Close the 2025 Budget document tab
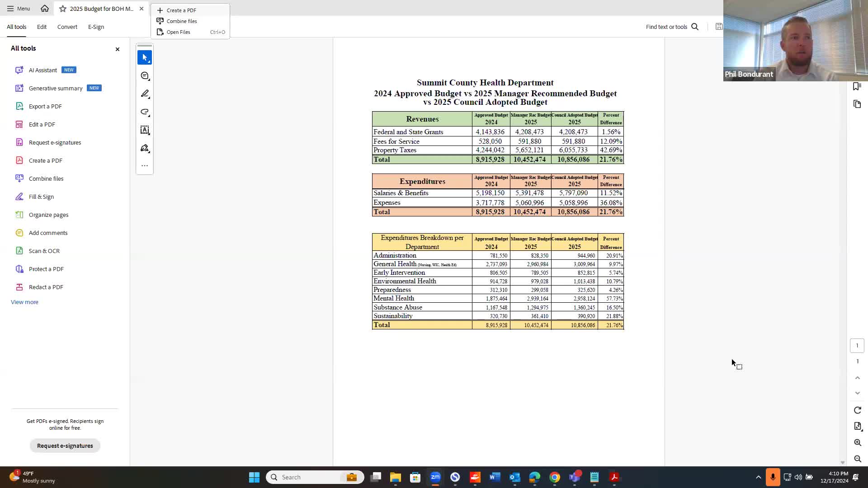This screenshot has width=868, height=488. tap(142, 9)
